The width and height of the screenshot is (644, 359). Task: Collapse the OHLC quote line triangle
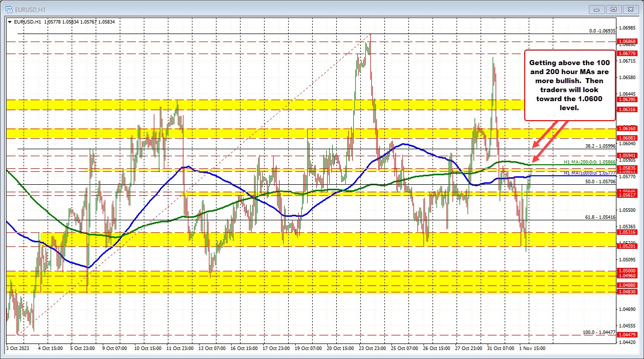point(10,22)
